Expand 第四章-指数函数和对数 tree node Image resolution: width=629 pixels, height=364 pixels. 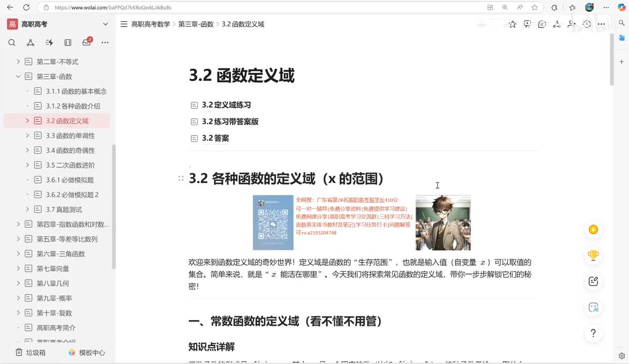pyautogui.click(x=18, y=224)
